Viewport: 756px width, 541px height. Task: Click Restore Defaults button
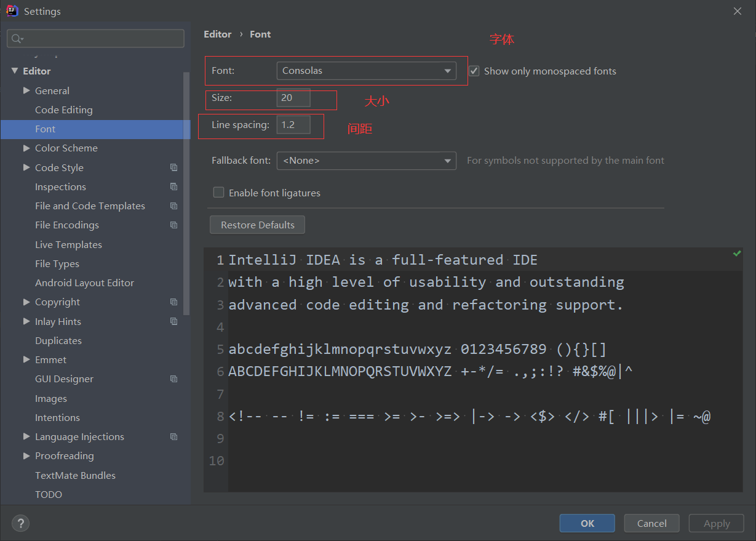click(x=258, y=225)
